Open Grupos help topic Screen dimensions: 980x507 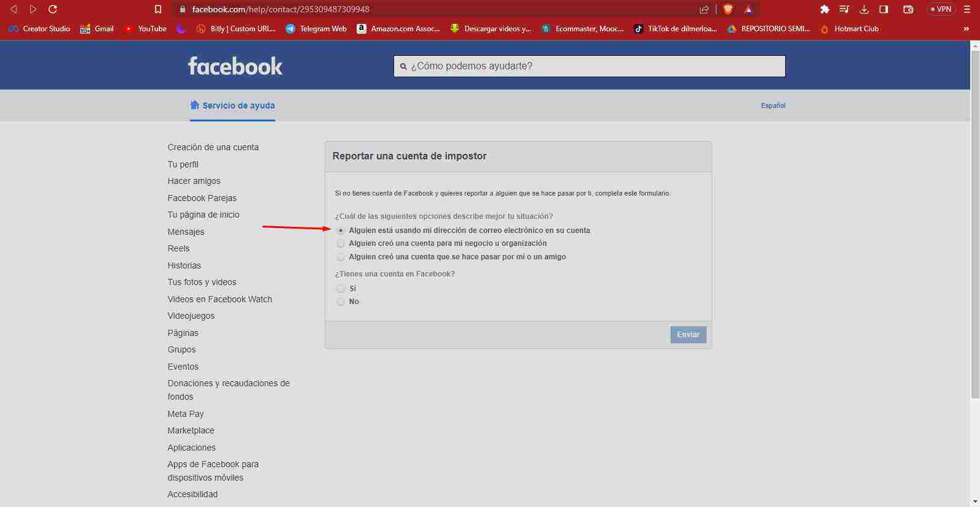(x=182, y=349)
